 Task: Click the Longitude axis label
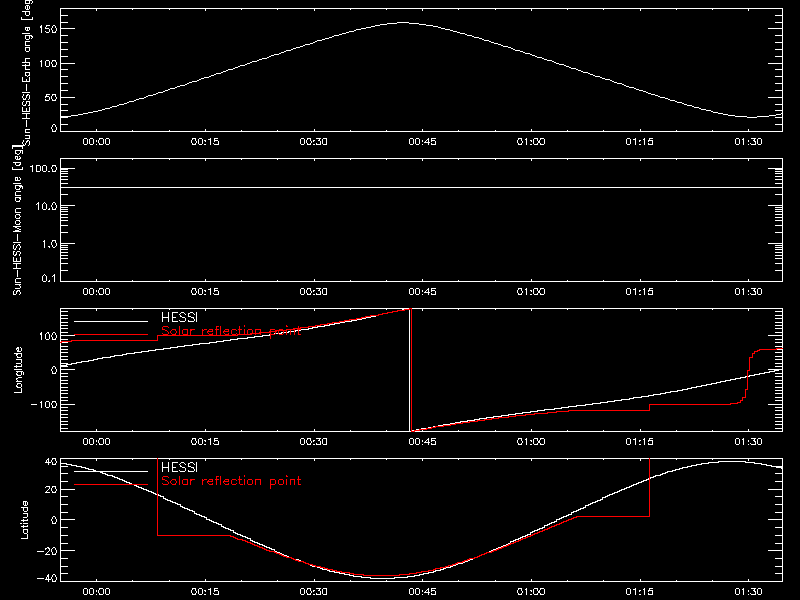[18, 370]
